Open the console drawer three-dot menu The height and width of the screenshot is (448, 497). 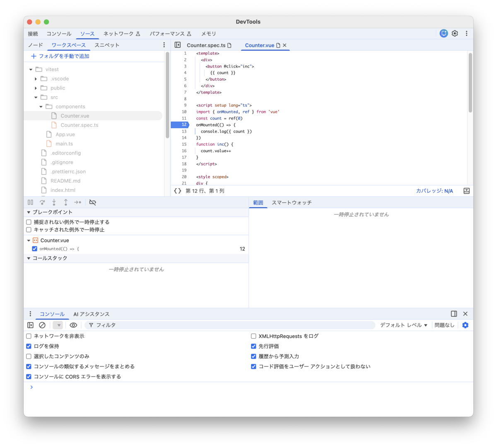tap(30, 314)
